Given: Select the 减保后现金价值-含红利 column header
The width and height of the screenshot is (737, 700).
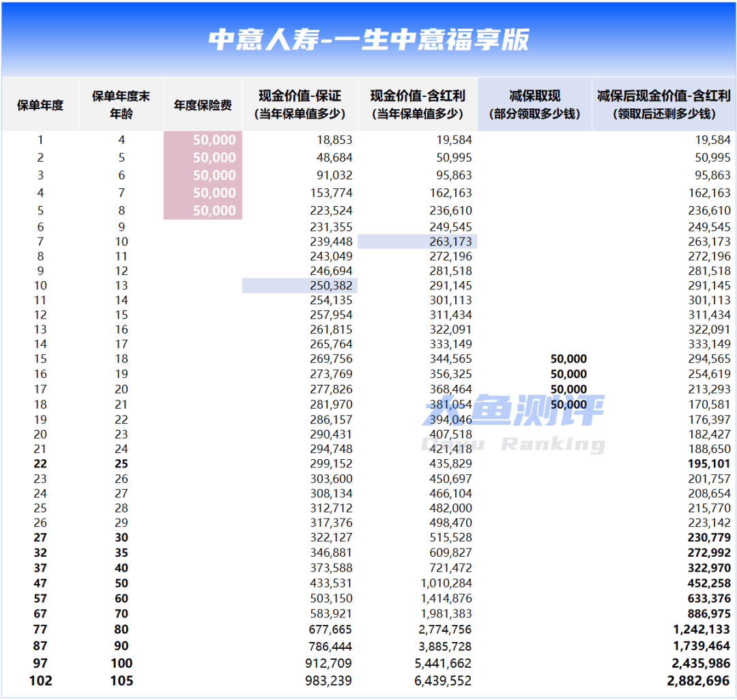Looking at the screenshot, I should (x=663, y=105).
